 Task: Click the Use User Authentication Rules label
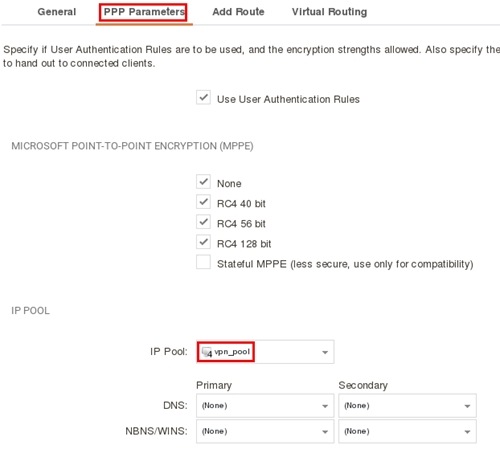[288, 99]
